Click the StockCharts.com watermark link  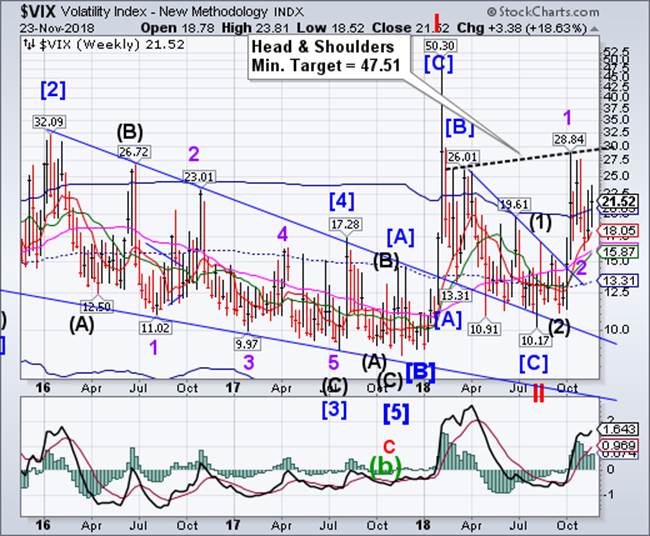point(543,12)
